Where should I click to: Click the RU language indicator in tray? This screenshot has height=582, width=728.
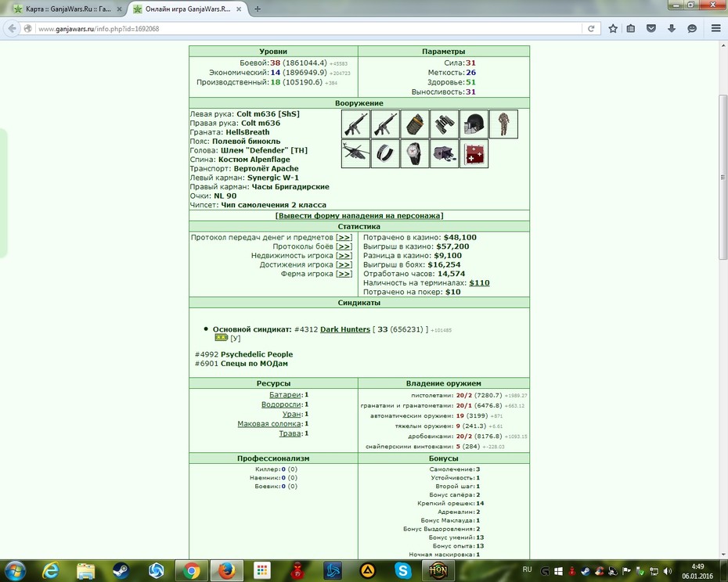527,569
